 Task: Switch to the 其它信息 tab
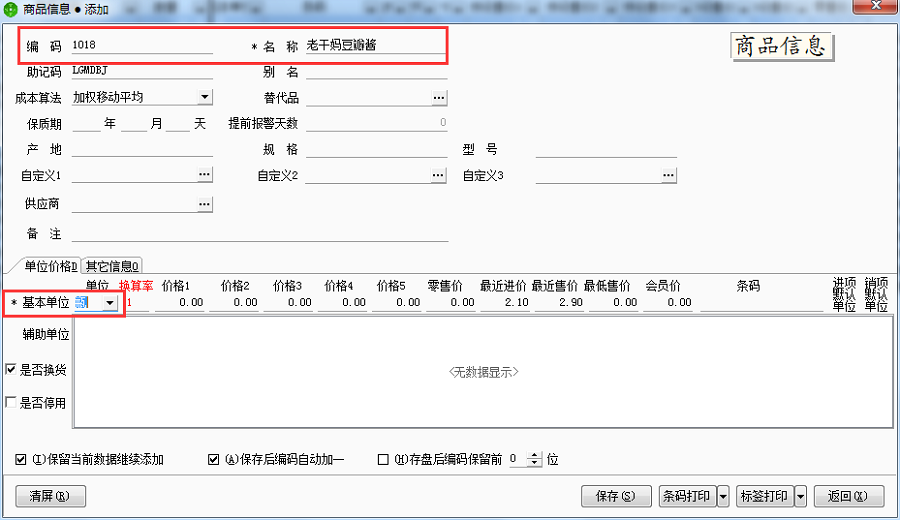[112, 266]
